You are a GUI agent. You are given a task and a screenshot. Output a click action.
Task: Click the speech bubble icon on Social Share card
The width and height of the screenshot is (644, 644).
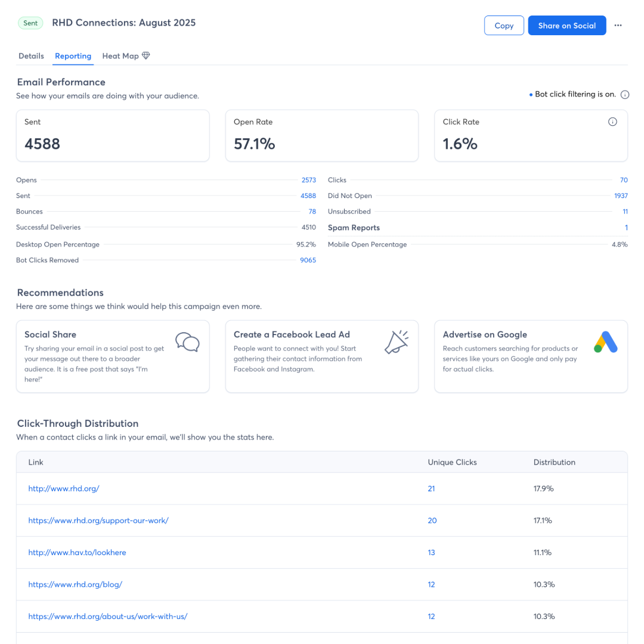pyautogui.click(x=187, y=342)
